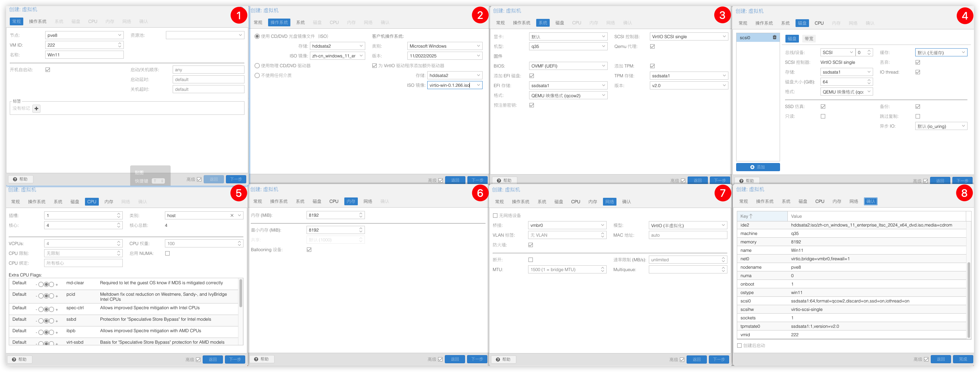Image resolution: width=980 pixels, height=372 pixels.
Task: Toggle the start at boot checkbox
Action: (48, 70)
